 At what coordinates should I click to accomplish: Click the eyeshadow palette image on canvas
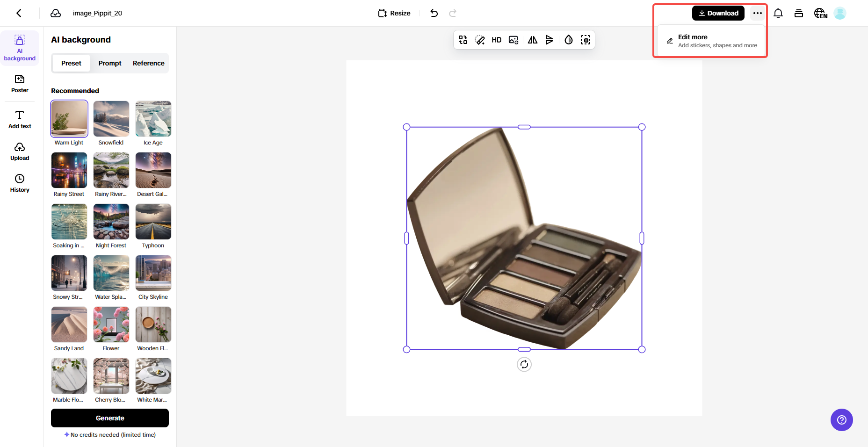click(524, 238)
